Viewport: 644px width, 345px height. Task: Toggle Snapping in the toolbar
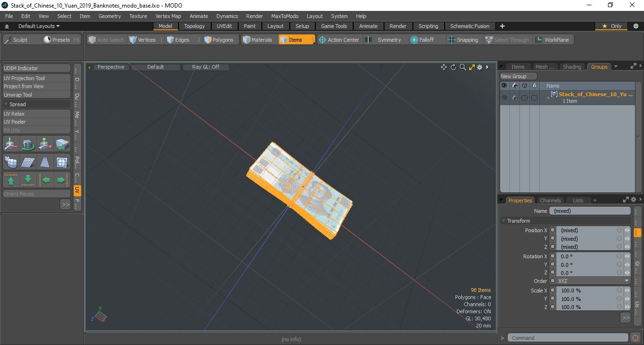(463, 40)
